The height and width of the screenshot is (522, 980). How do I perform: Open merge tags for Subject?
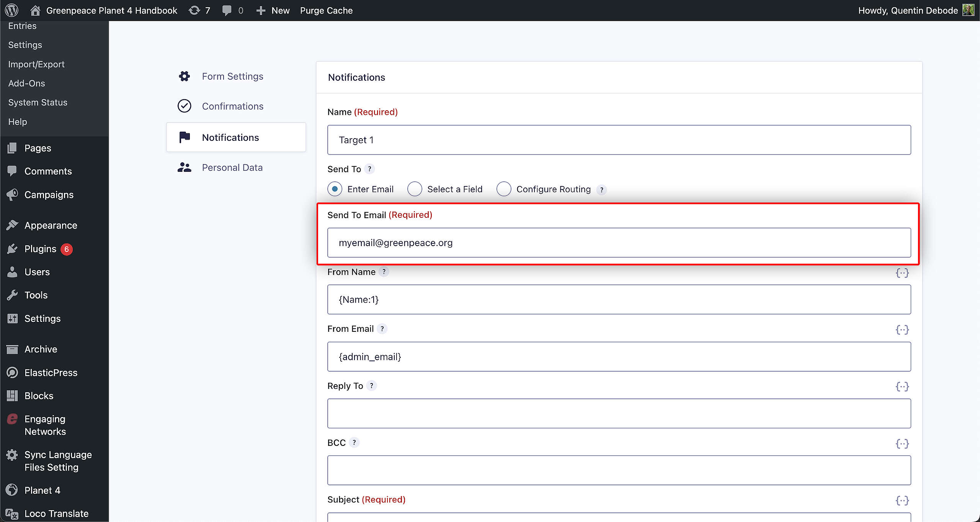pyautogui.click(x=902, y=500)
